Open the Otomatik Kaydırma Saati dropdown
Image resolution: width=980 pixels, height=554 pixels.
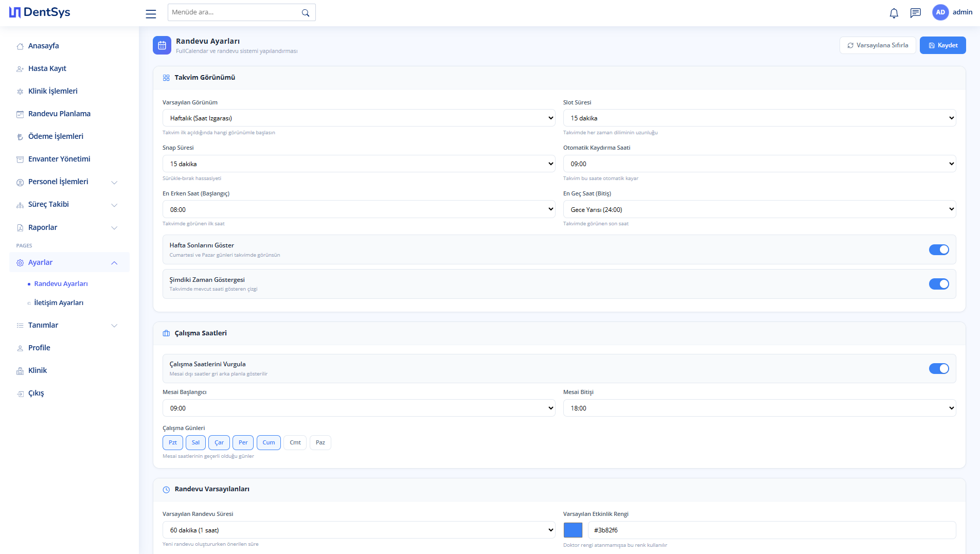click(759, 164)
